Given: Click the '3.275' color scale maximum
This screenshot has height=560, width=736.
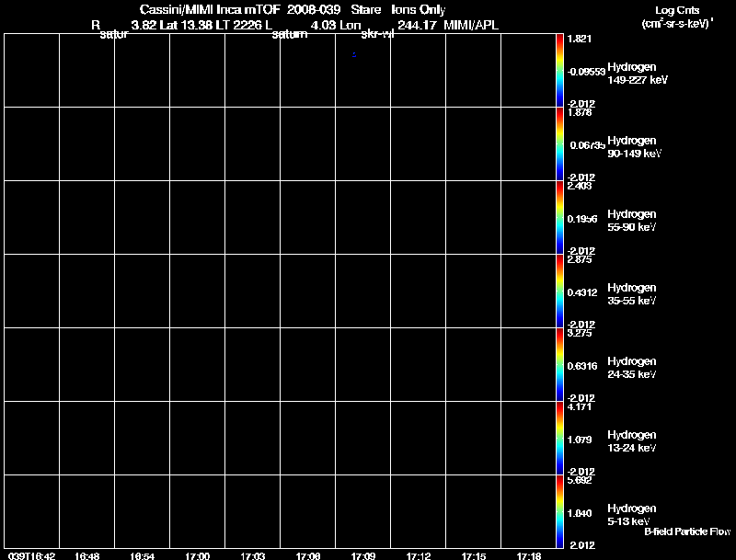Looking at the screenshot, I should click(x=580, y=334).
